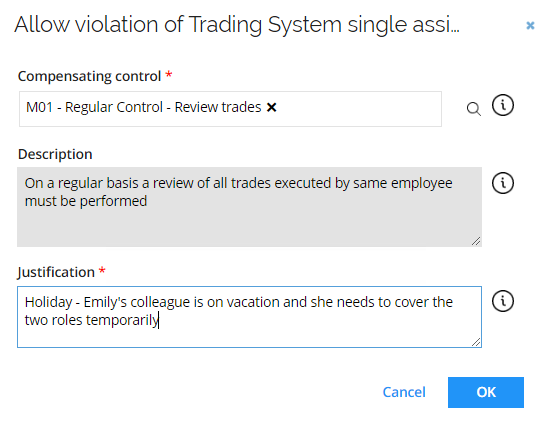Show info for Compensating control field

click(x=503, y=105)
